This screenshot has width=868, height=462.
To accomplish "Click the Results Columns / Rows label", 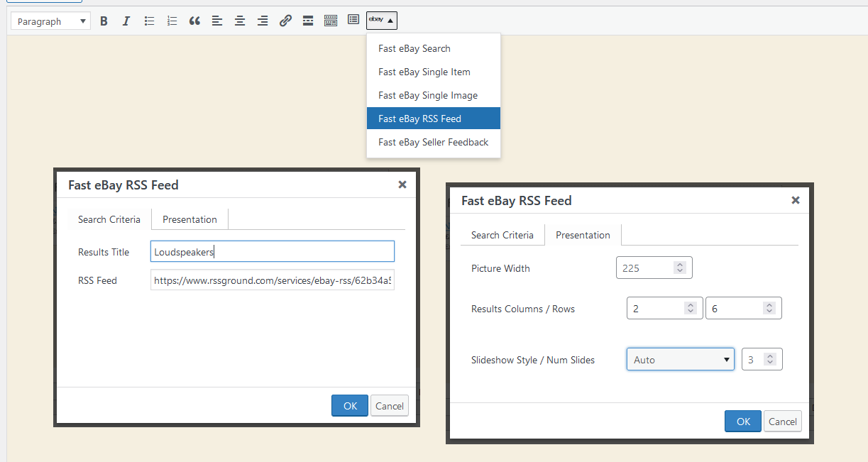I will click(523, 309).
